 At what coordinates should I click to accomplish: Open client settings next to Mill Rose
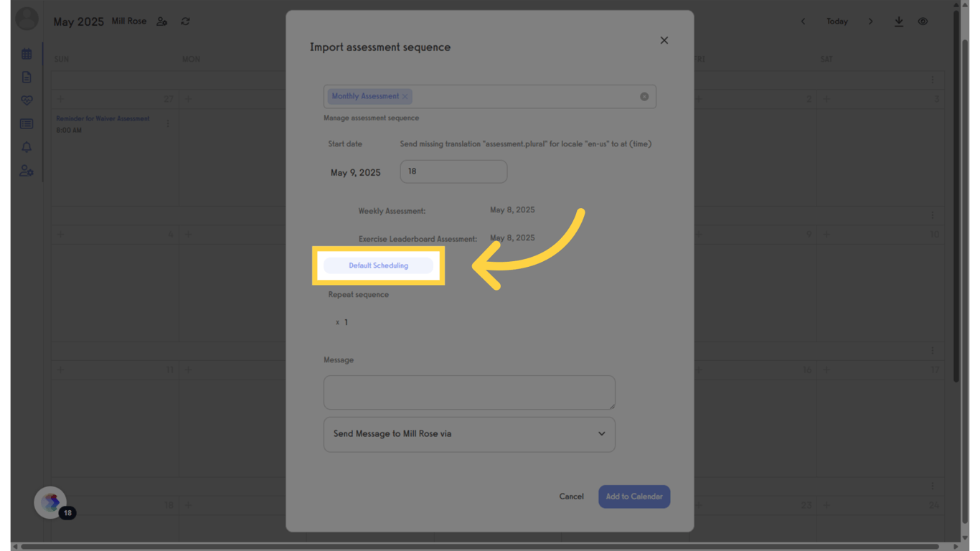pos(162,22)
